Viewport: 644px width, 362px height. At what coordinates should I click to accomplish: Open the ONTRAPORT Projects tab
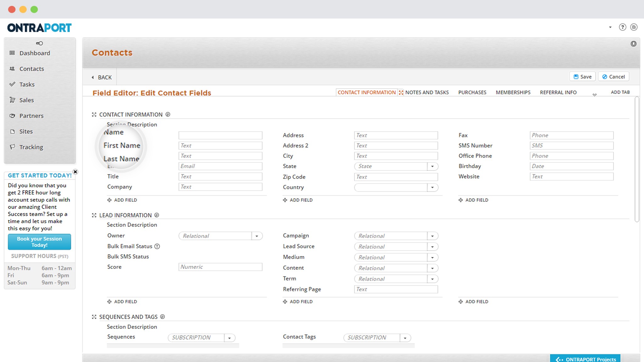click(585, 359)
